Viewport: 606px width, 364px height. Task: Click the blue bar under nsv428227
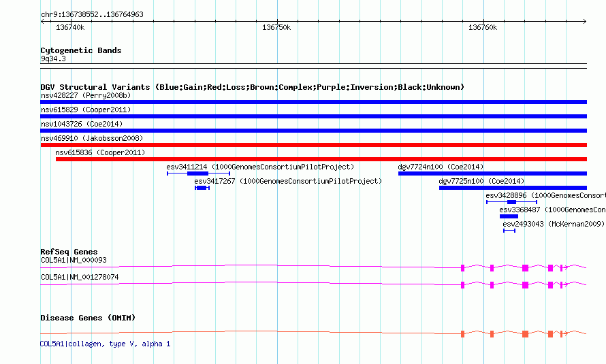(313, 102)
